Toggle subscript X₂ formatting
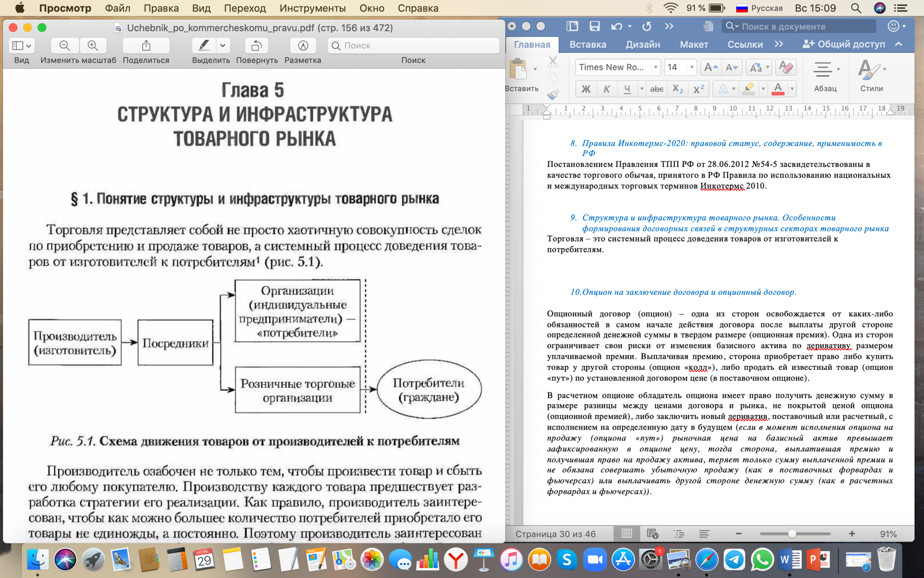The image size is (924, 578). click(x=677, y=89)
